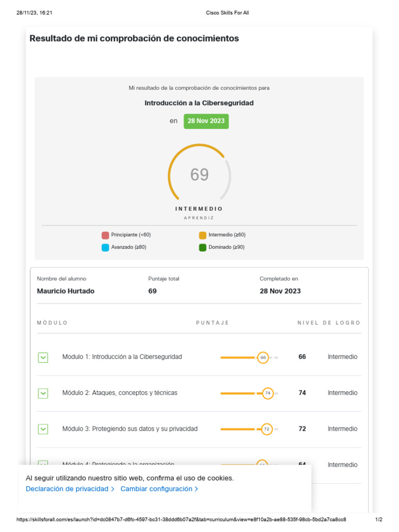Click the orange Intermedio legend swatch
Screen dimensions: 399x532
[203, 235]
